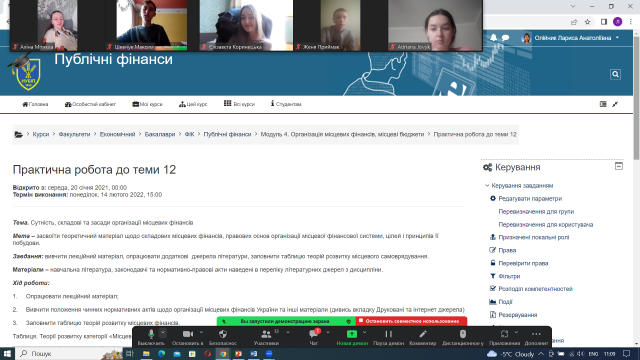Pause the Zoom screen share
The width and height of the screenshot is (640, 360).
pyautogui.click(x=389, y=337)
